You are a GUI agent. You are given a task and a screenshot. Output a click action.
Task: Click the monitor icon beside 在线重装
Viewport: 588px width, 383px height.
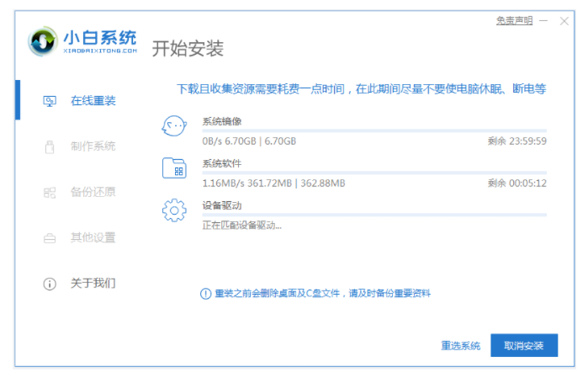49,101
